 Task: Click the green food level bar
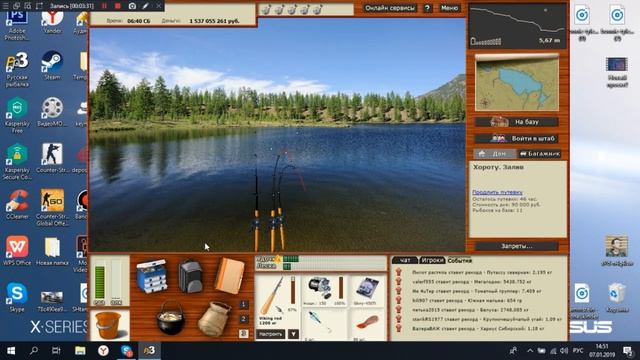pyautogui.click(x=99, y=282)
